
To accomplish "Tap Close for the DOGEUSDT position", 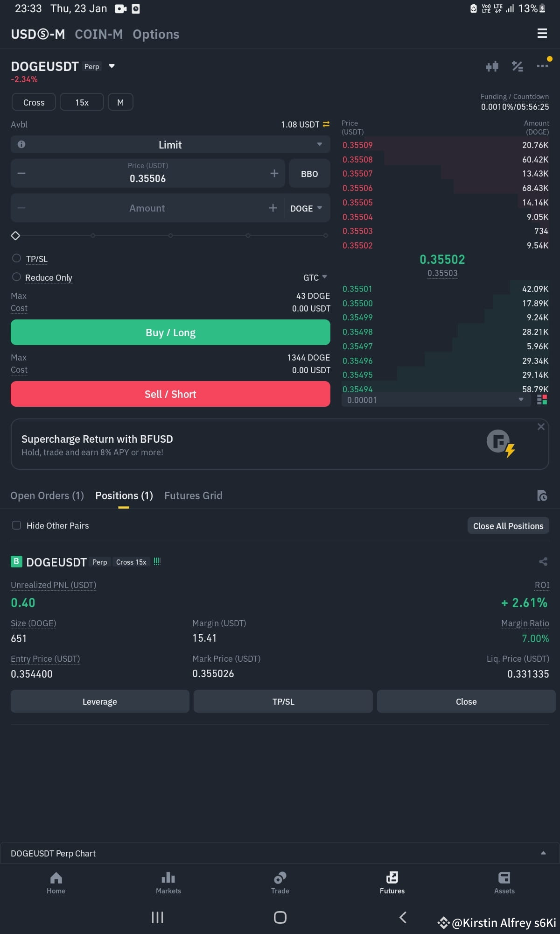I will 466,701.
